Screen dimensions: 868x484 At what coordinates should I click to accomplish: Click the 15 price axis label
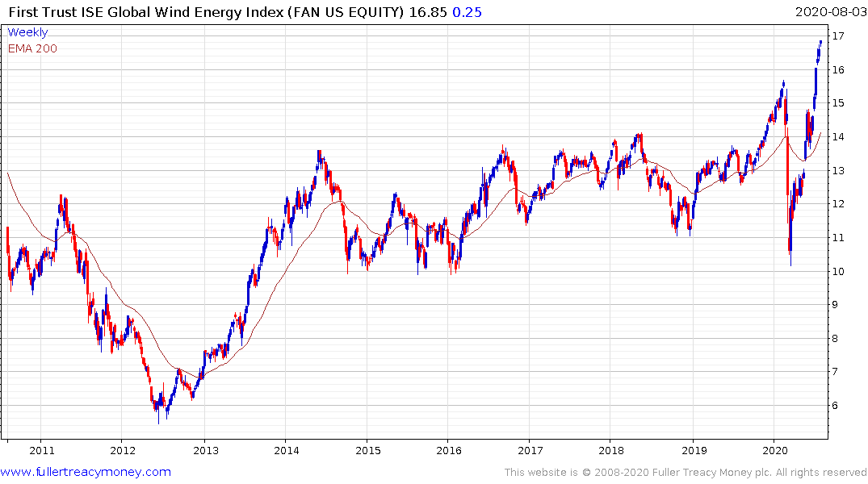click(x=838, y=103)
